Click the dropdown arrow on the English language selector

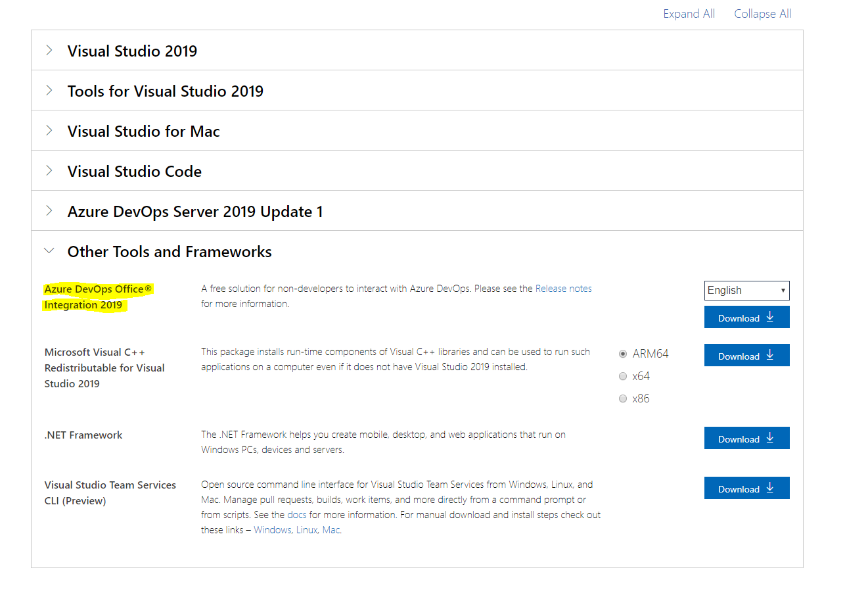point(783,290)
